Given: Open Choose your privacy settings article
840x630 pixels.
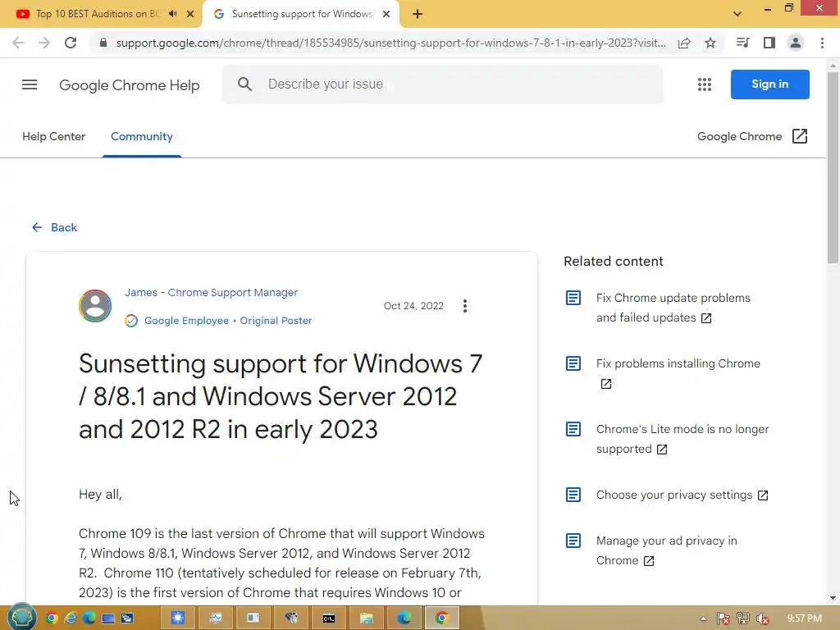Looking at the screenshot, I should 682,495.
